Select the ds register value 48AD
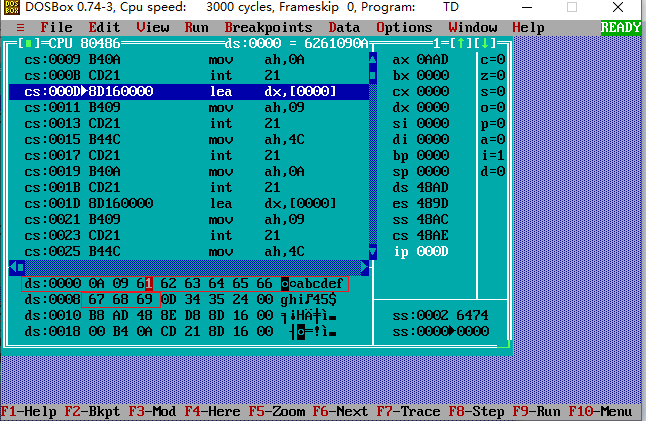The width and height of the screenshot is (646, 421). pos(433,187)
